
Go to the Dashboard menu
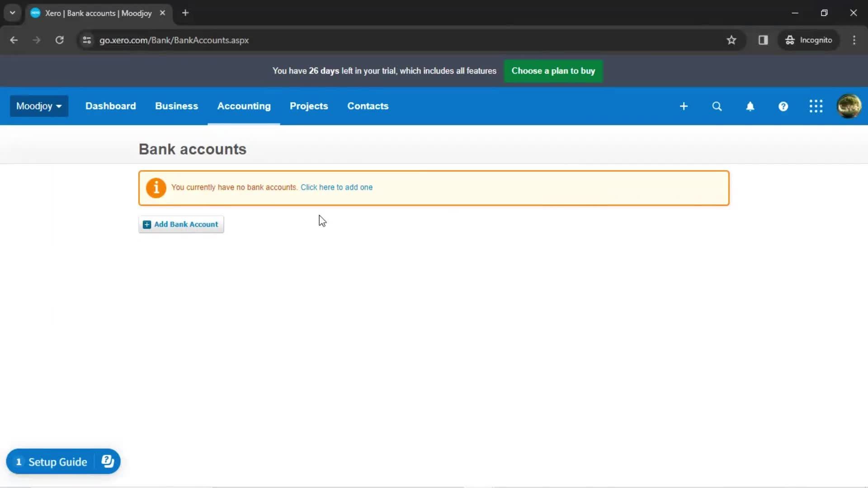(x=111, y=106)
